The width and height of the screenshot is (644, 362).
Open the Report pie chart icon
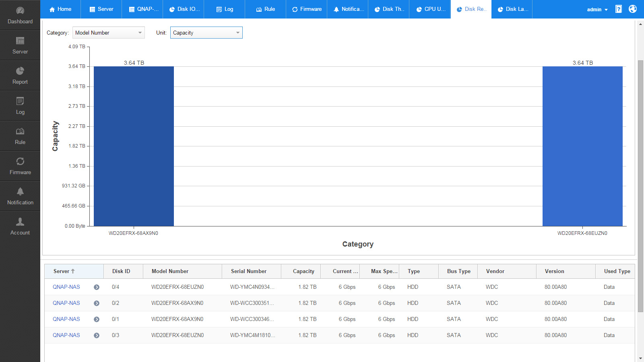click(20, 71)
